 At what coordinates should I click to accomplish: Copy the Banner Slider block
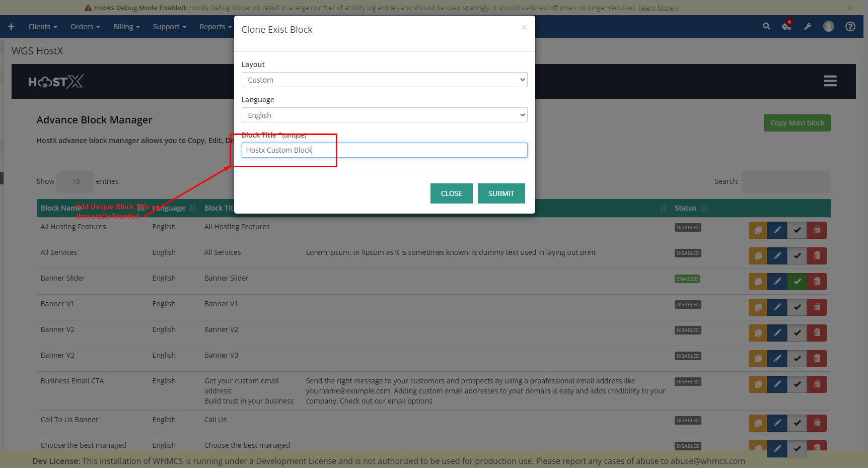(758, 282)
